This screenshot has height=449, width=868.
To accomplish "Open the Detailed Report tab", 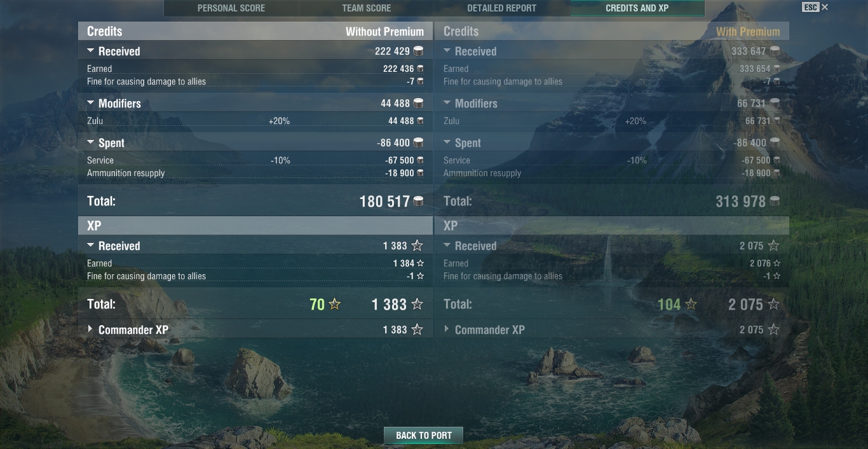I will [502, 8].
